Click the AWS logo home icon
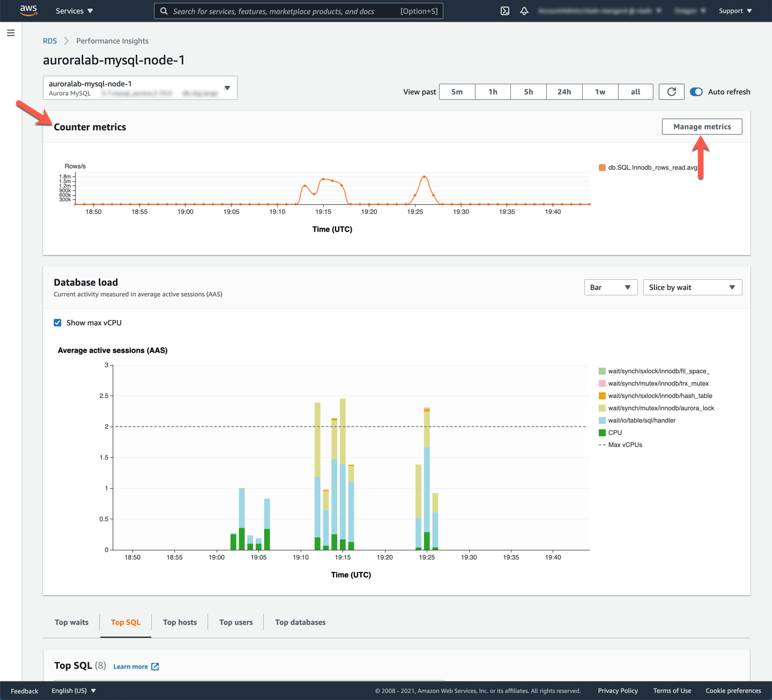772x700 pixels. 28,11
